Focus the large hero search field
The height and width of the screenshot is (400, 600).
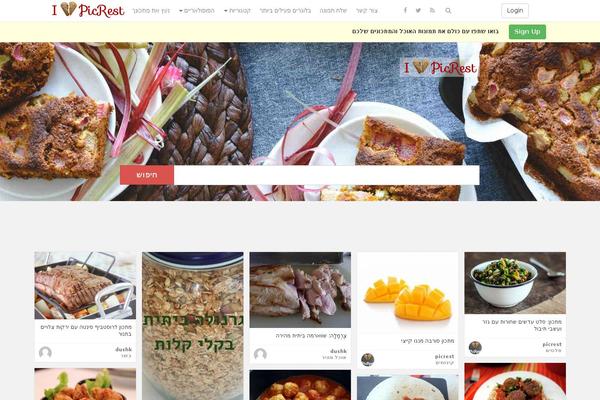[326, 175]
